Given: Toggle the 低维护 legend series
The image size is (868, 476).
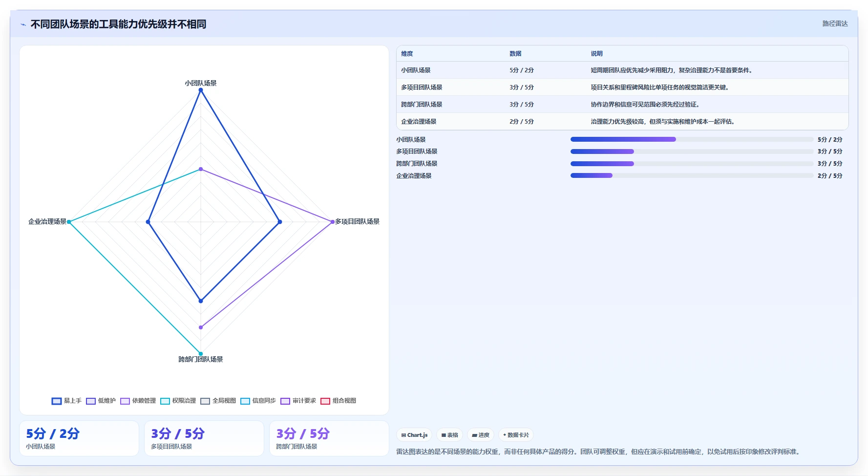Looking at the screenshot, I should coord(101,401).
